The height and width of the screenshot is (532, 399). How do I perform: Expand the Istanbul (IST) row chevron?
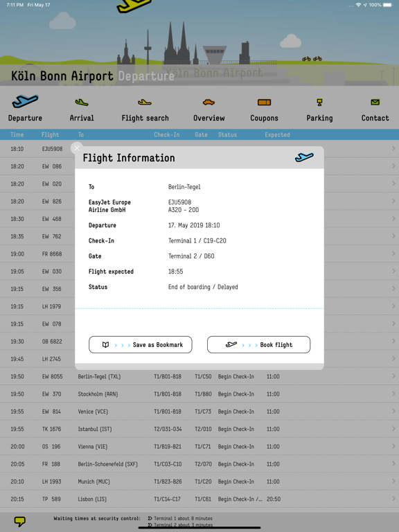(x=393, y=429)
